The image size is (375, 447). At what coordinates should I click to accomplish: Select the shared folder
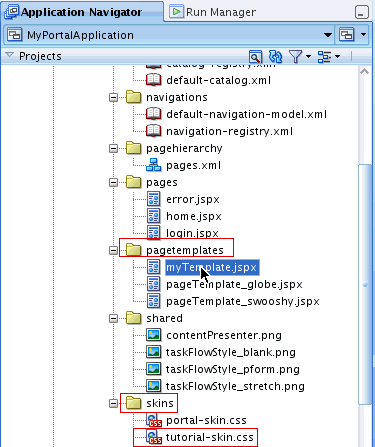coord(164,318)
